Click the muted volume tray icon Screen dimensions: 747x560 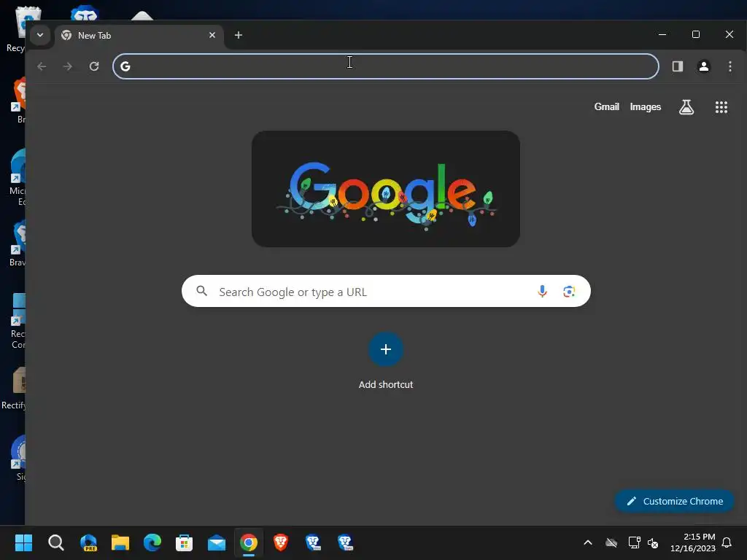[653, 542]
